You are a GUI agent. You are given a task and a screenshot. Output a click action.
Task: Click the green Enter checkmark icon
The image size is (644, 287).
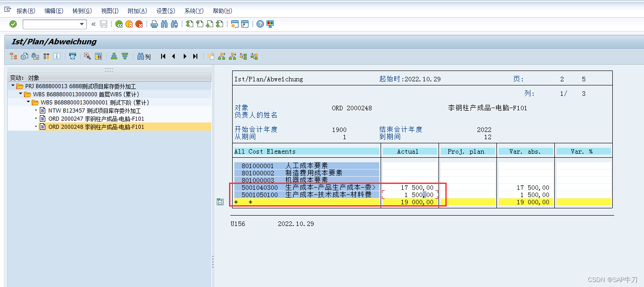(x=13, y=24)
